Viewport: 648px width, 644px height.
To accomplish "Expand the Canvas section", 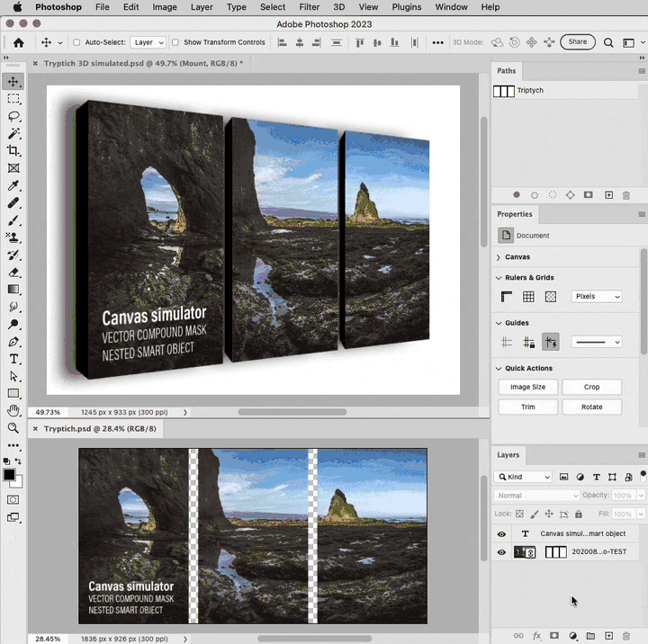I will coord(499,257).
